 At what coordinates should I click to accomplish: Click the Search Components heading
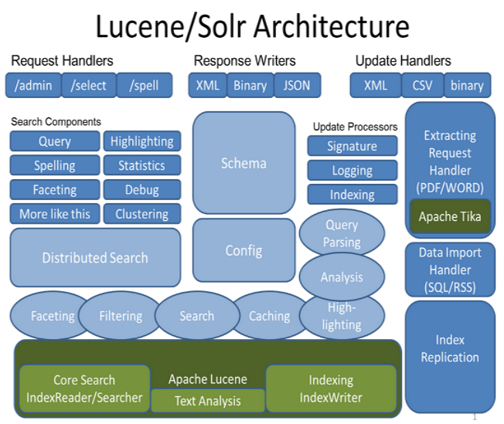tap(56, 122)
